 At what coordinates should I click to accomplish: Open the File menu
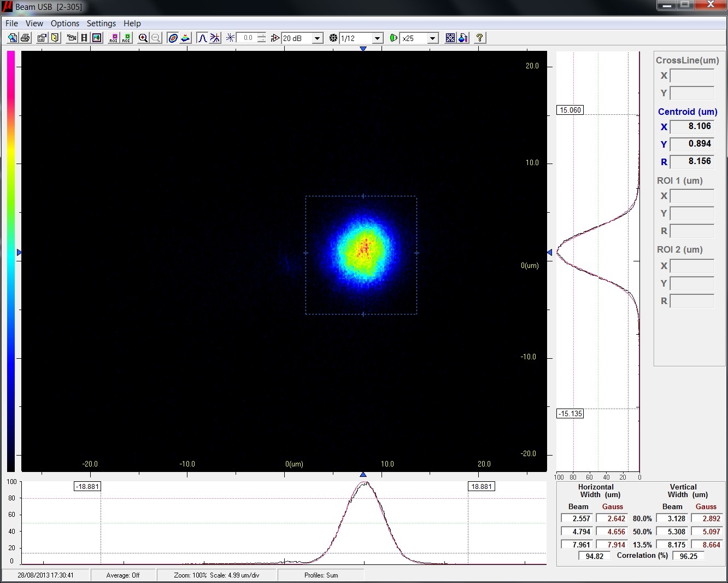click(x=11, y=23)
